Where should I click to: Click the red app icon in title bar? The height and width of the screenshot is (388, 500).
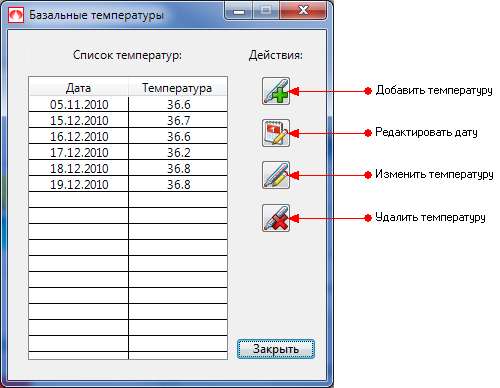pyautogui.click(x=16, y=15)
